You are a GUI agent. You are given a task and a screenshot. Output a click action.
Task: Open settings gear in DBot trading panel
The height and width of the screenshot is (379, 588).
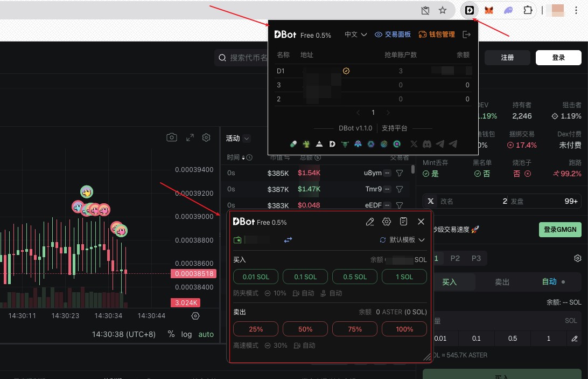(x=387, y=222)
